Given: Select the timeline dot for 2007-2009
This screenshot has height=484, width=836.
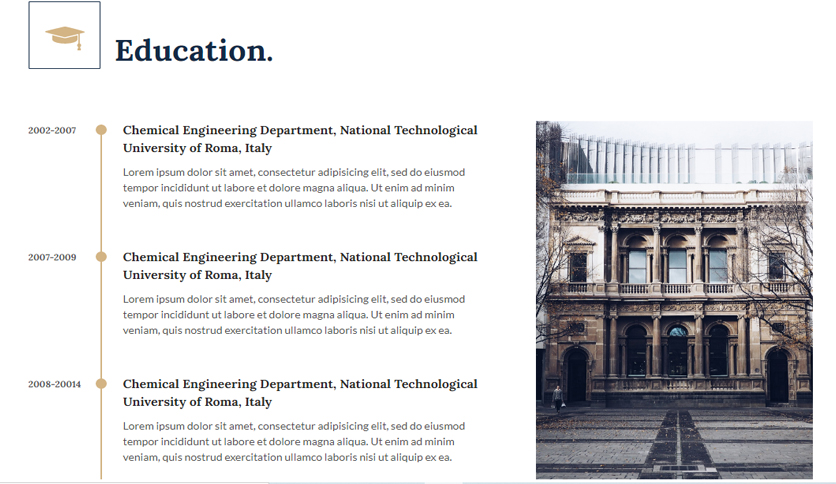Looking at the screenshot, I should [101, 257].
